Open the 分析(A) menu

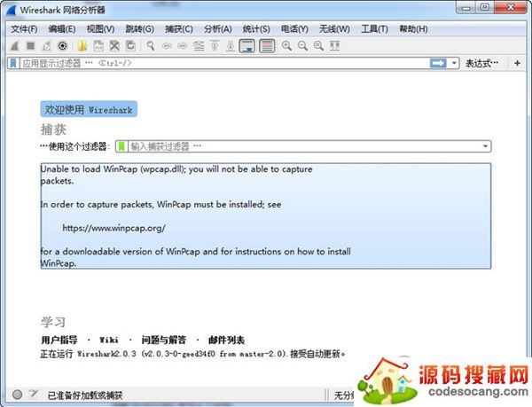pyautogui.click(x=218, y=29)
